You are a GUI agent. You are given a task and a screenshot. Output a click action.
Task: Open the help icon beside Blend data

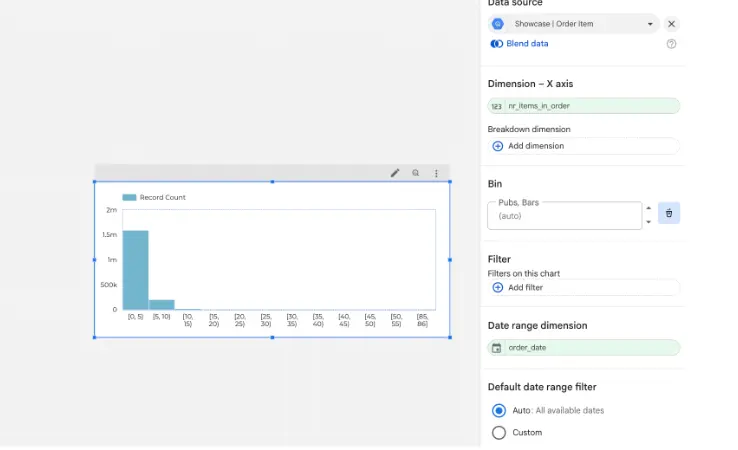[x=671, y=44]
